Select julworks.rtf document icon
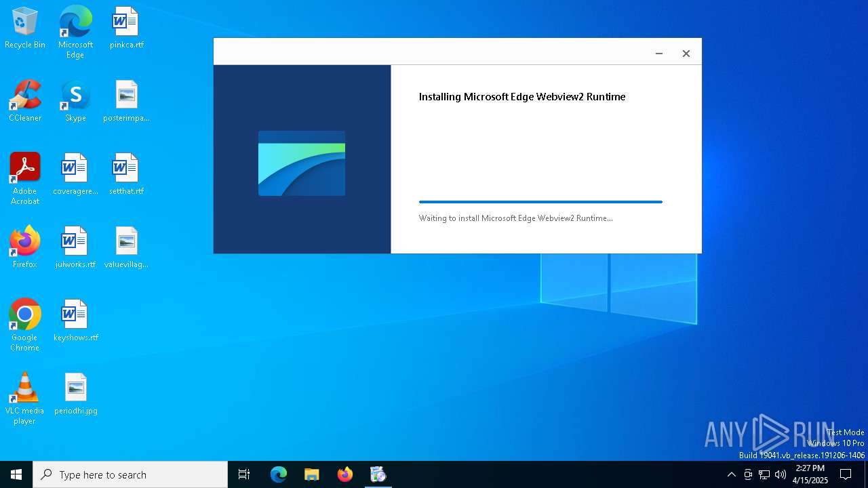The image size is (868, 488). coord(75,247)
